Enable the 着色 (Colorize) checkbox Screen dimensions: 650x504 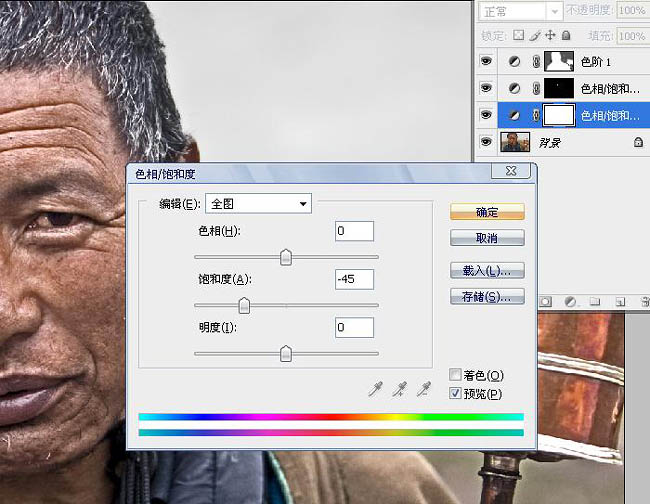click(456, 376)
